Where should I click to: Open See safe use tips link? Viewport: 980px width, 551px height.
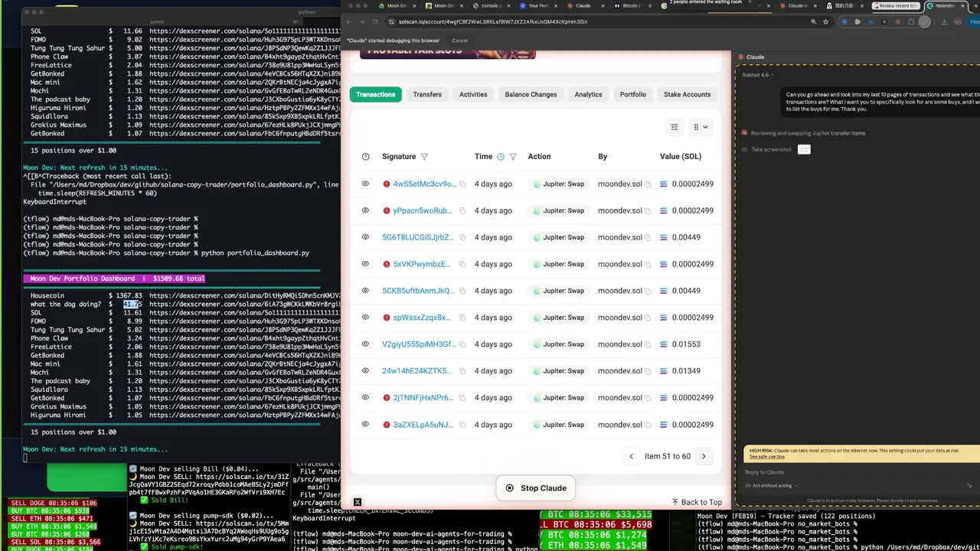766,457
